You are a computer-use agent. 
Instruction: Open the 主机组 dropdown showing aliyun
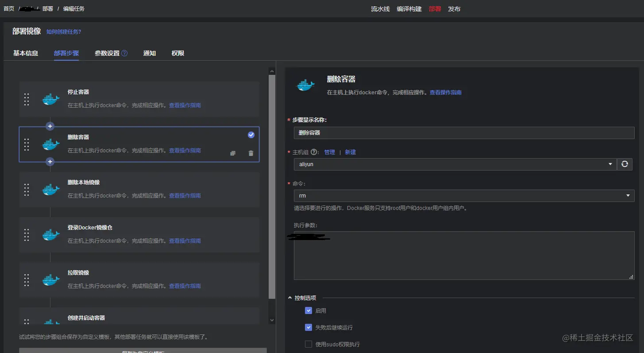(x=455, y=164)
